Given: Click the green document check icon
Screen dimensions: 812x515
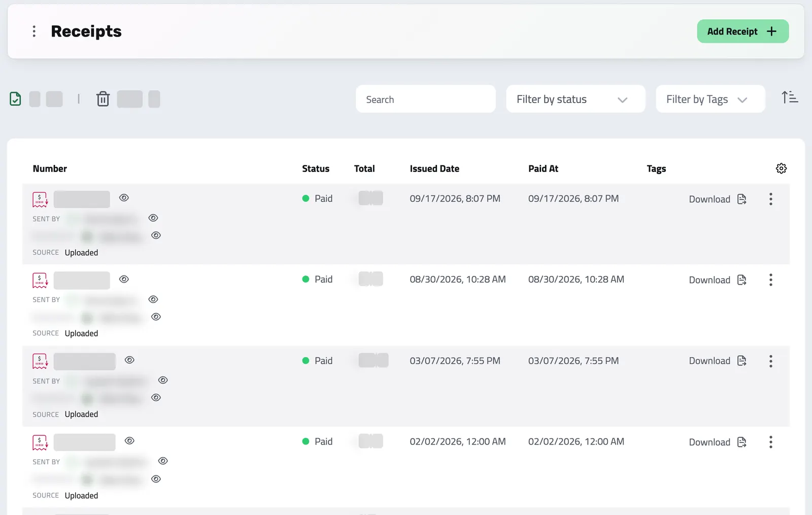Looking at the screenshot, I should click(16, 99).
